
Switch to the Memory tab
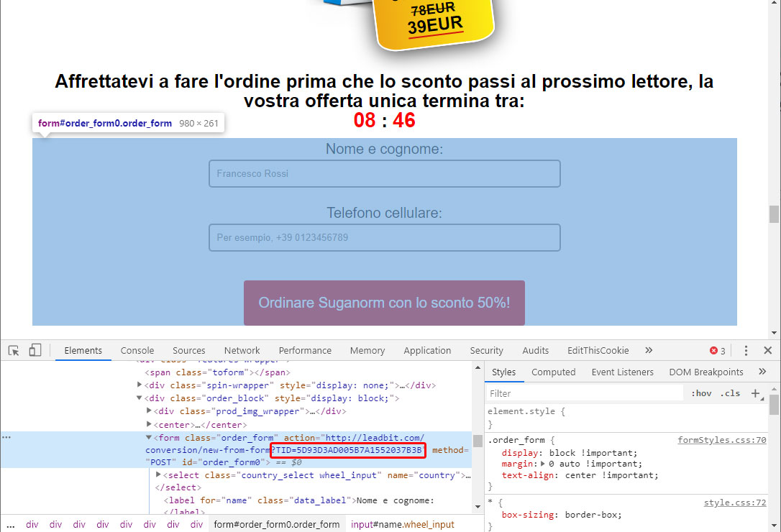coord(367,351)
